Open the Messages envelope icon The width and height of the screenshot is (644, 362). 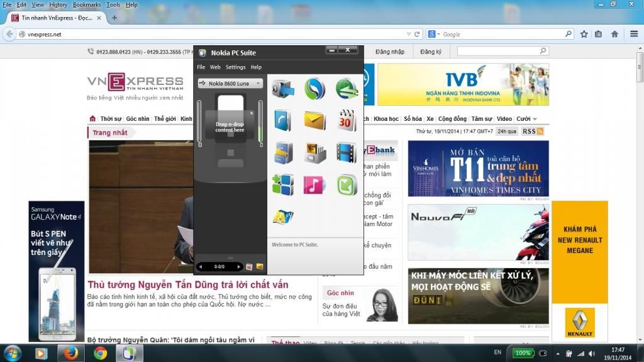coord(315,120)
